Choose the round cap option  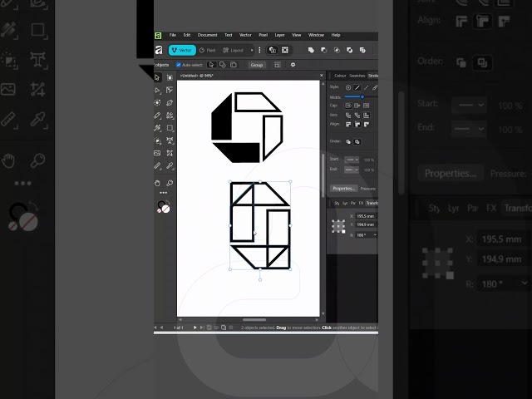348,106
